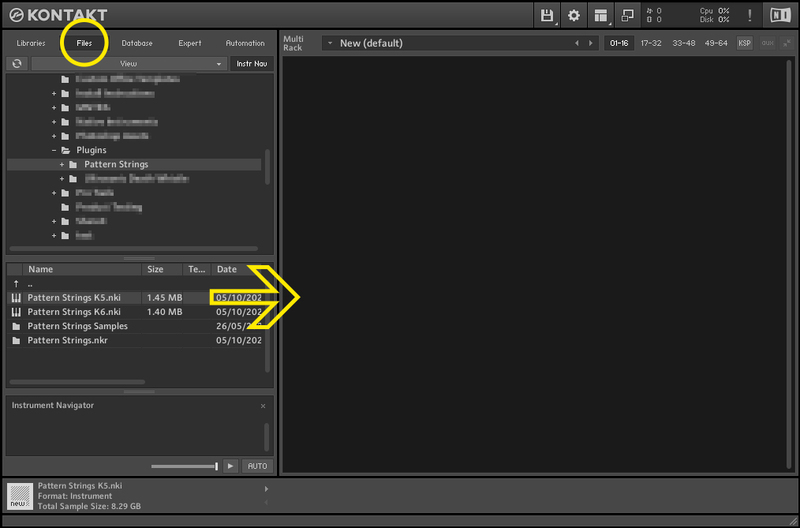The width and height of the screenshot is (800, 528).
Task: Show rack page 17-32
Action: (x=651, y=43)
